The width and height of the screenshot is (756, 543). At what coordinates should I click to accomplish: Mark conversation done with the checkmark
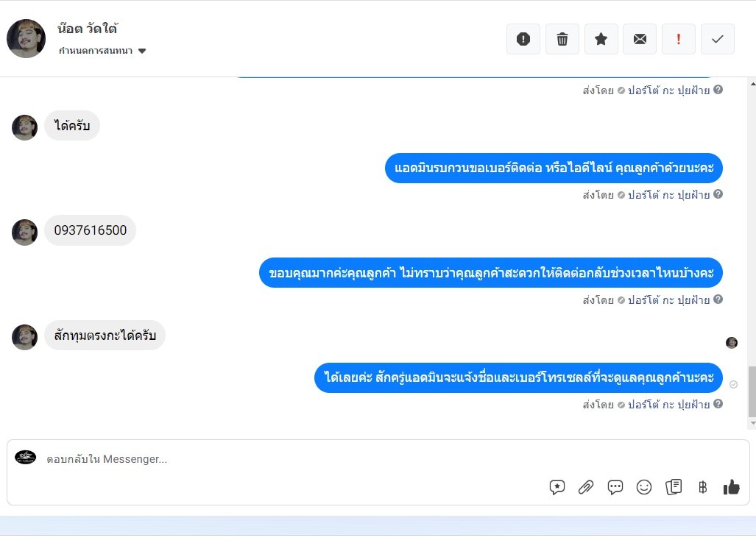[718, 39]
